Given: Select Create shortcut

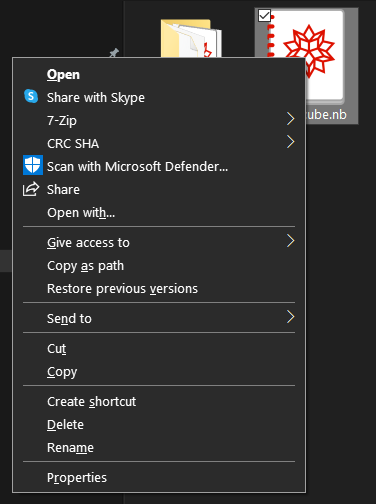Looking at the screenshot, I should pos(159,402).
